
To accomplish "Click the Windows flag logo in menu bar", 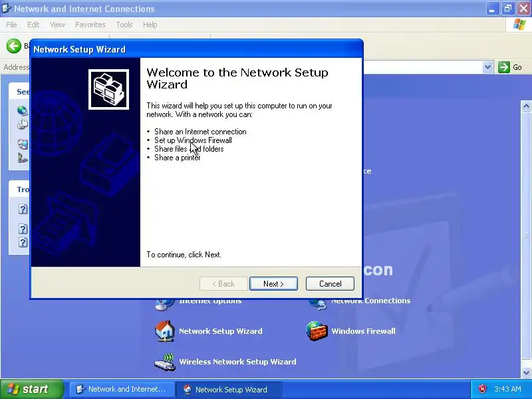I will pyautogui.click(x=519, y=25).
